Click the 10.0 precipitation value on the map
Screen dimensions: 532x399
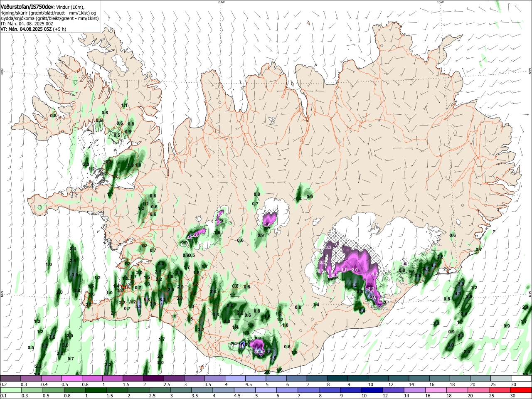click(259, 352)
